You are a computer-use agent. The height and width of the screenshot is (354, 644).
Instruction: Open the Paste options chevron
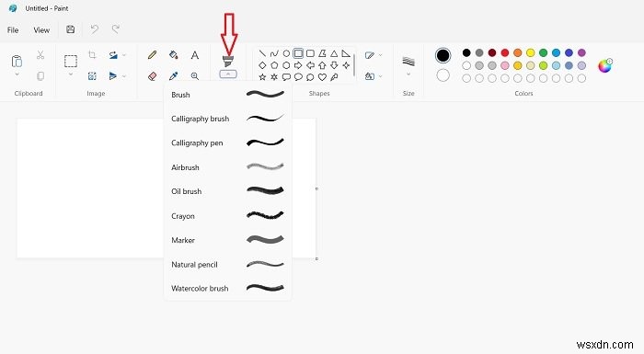click(17, 74)
